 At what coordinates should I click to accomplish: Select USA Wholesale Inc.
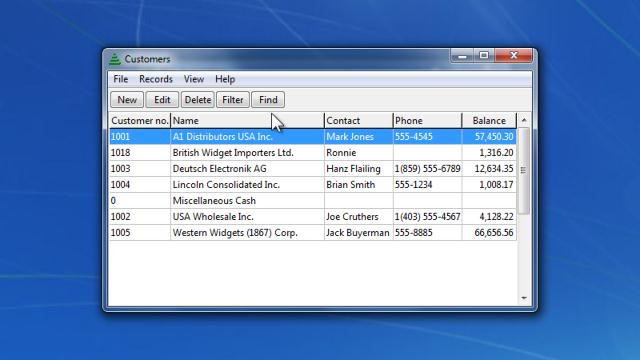[x=247, y=216]
